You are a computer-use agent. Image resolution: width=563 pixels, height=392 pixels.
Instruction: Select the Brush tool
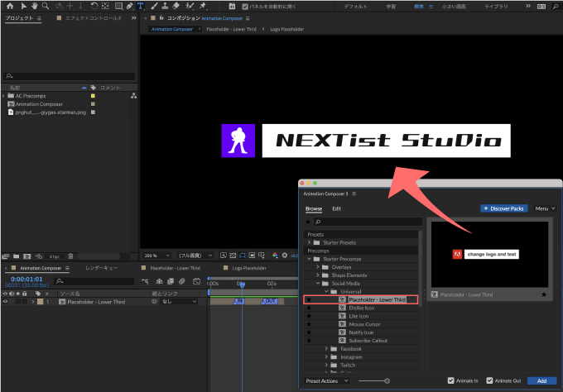154,6
